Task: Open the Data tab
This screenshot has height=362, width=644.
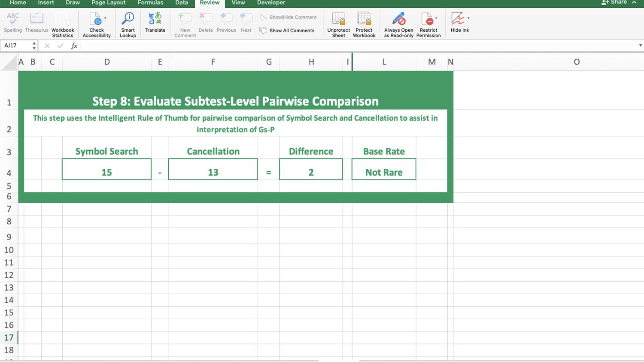Action: coord(182,3)
